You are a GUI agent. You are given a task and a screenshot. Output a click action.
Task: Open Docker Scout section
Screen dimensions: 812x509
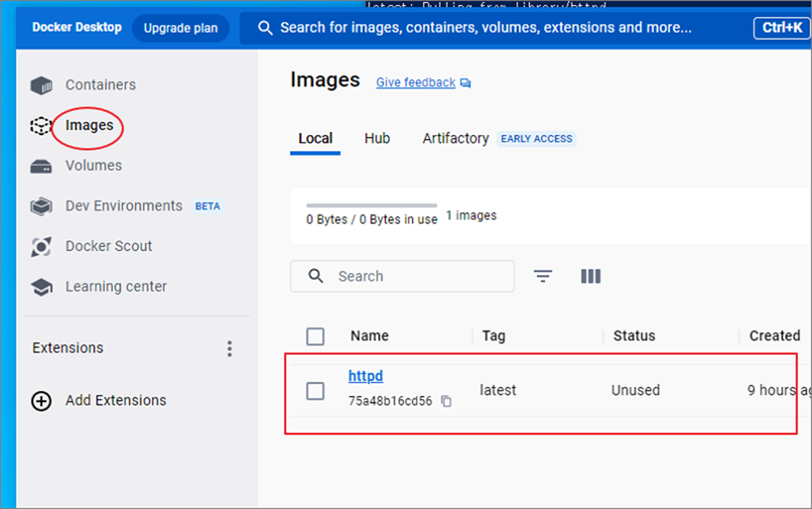pyautogui.click(x=109, y=246)
